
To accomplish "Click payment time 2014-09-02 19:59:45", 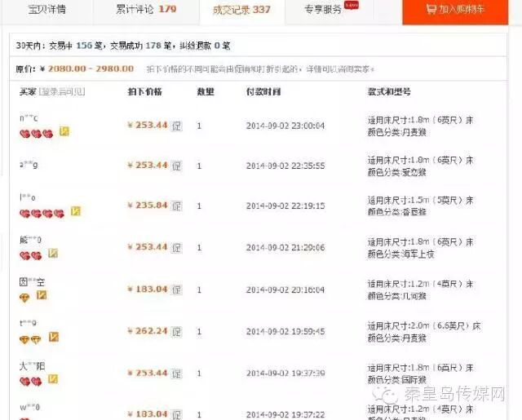I will (285, 331).
